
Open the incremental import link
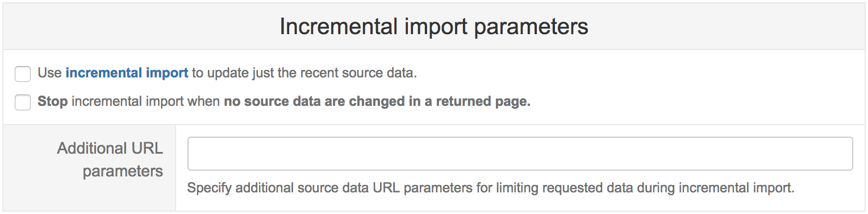click(x=127, y=73)
